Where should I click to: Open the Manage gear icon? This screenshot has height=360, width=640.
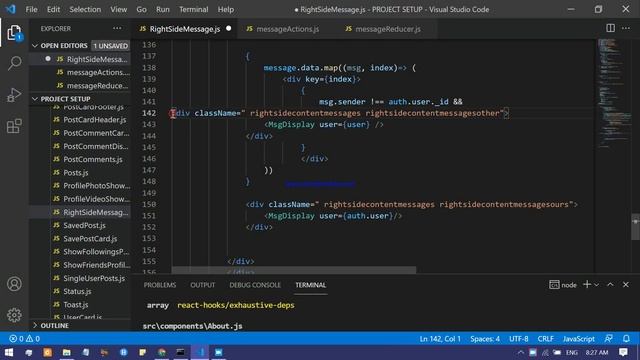(x=14, y=315)
